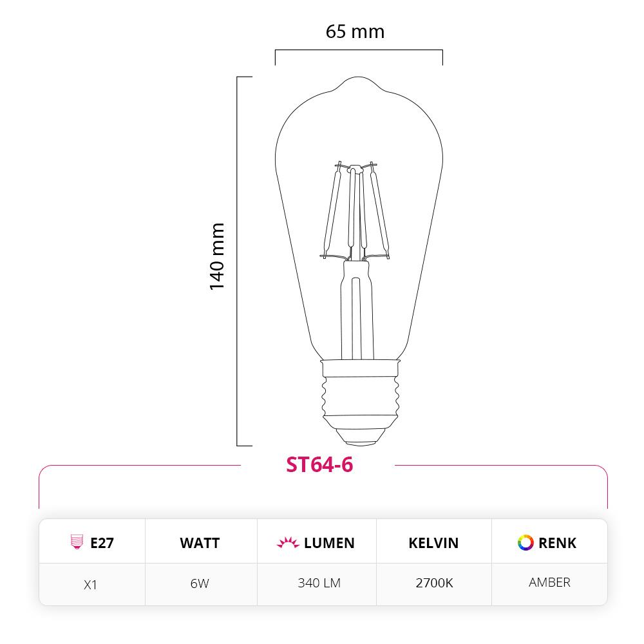The width and height of the screenshot is (644, 644).
Task: Click the rainbow color ring icon
Action: point(526,542)
